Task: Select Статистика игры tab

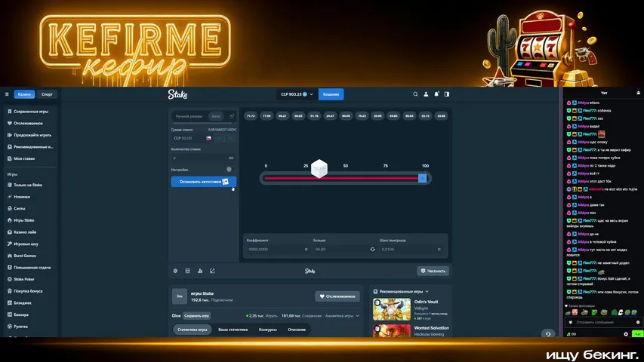Action: coord(193,330)
